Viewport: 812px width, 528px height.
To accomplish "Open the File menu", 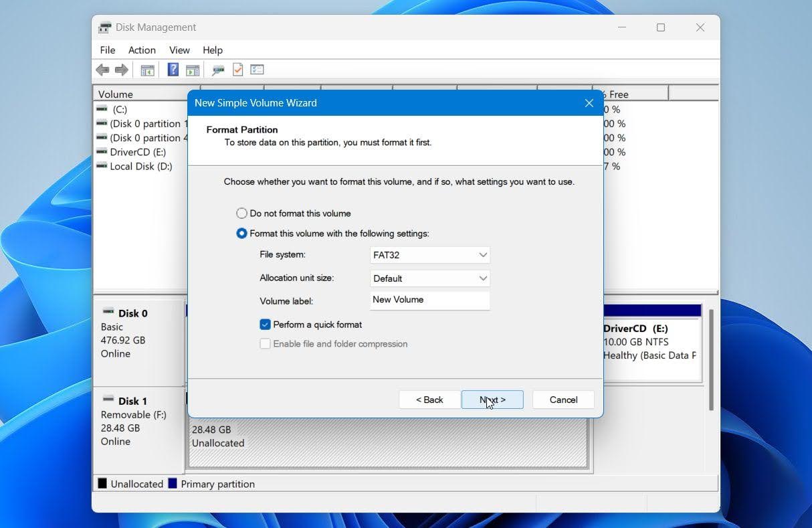I will (x=108, y=50).
